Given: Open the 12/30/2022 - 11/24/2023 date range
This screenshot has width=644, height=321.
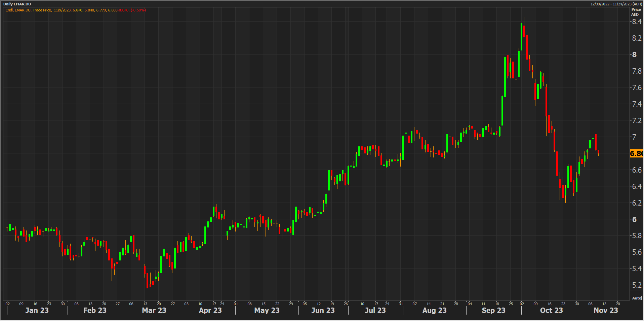Looking at the screenshot, I should pyautogui.click(x=616, y=4).
